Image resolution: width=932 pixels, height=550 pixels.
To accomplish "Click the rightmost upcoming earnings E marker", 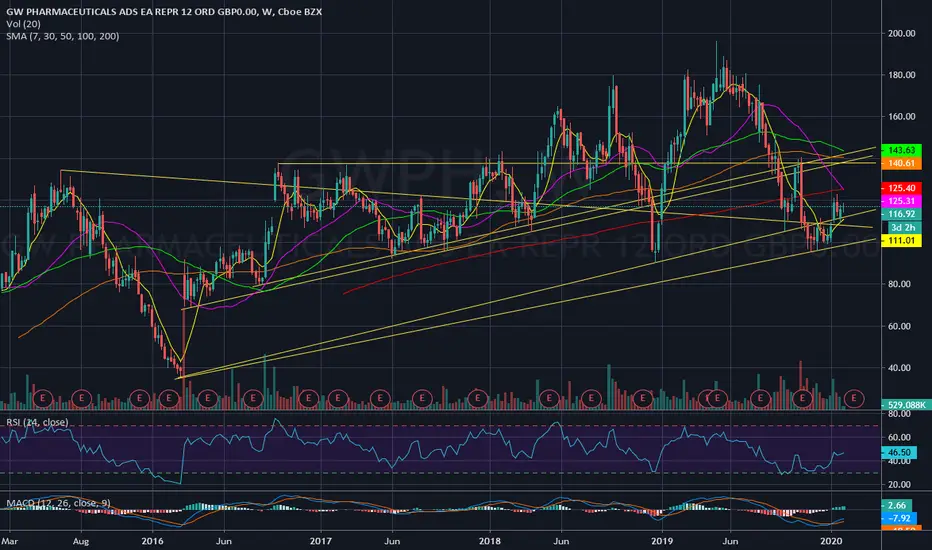I will tap(854, 398).
